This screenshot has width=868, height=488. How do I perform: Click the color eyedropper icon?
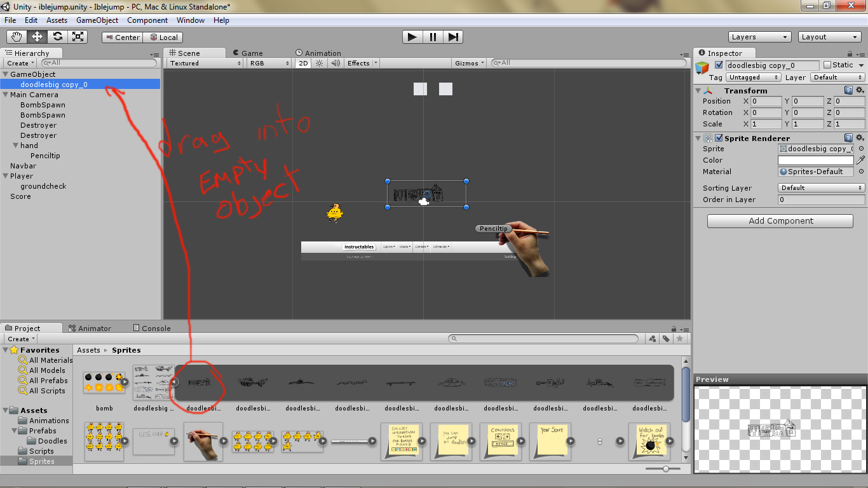(x=861, y=160)
